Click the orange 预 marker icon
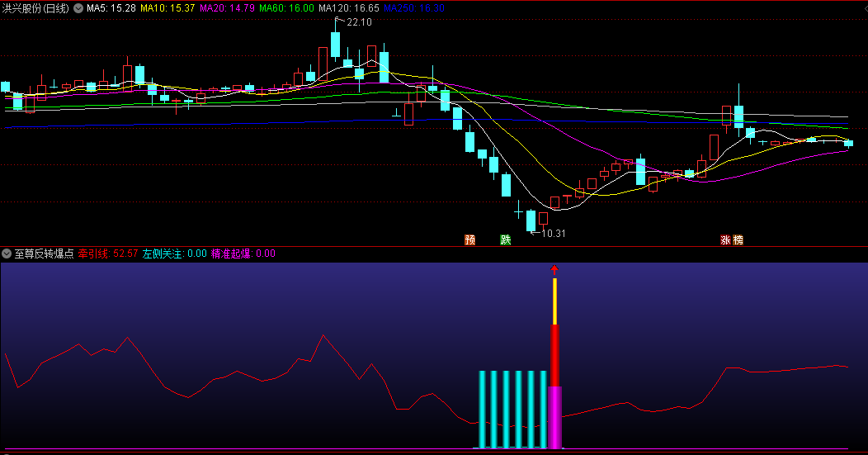The width and height of the screenshot is (868, 455). [470, 239]
